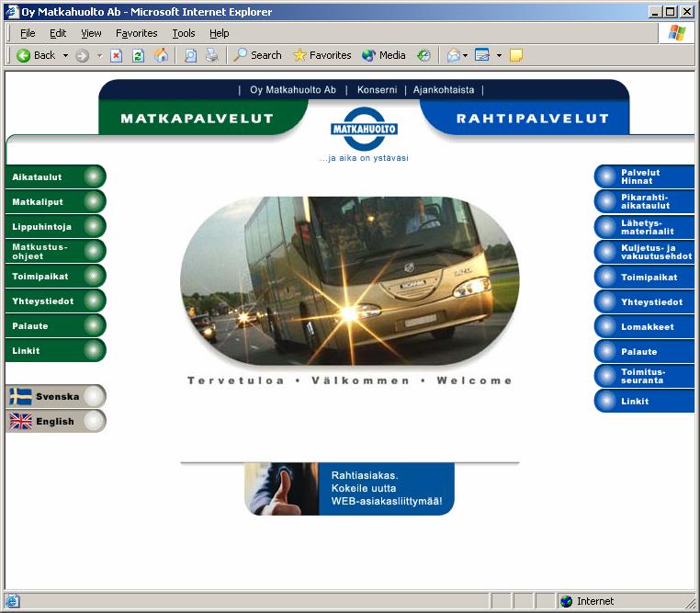Switch language to English
The height and width of the screenshot is (613, 700).
click(56, 421)
